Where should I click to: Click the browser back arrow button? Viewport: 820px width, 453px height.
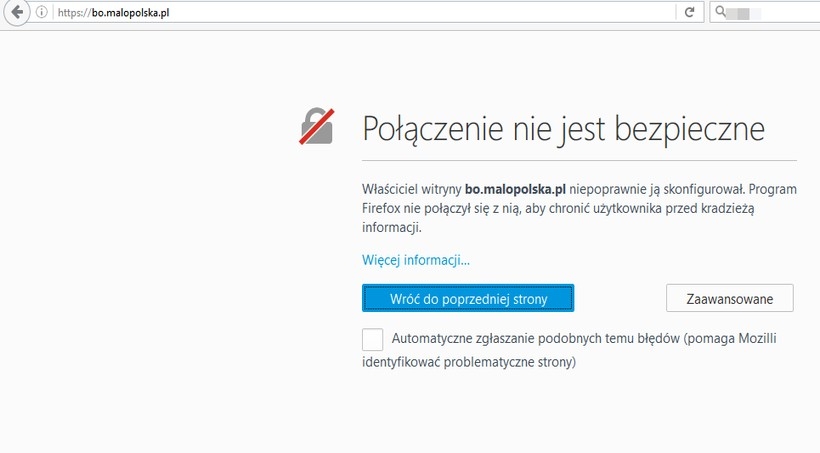(17, 12)
